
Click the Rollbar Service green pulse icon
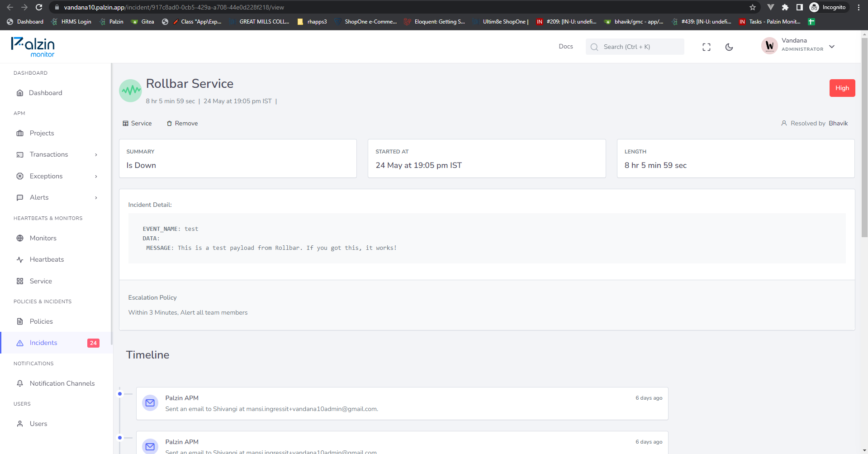pos(130,91)
